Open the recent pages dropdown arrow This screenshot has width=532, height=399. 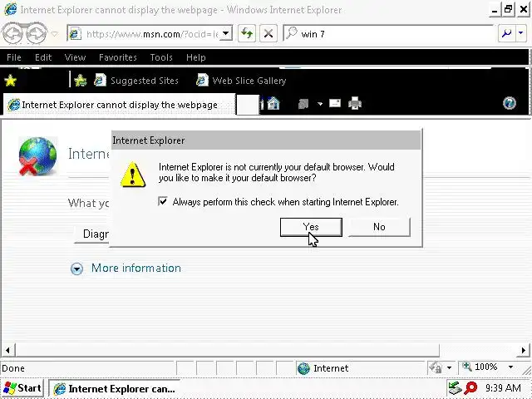pos(54,34)
